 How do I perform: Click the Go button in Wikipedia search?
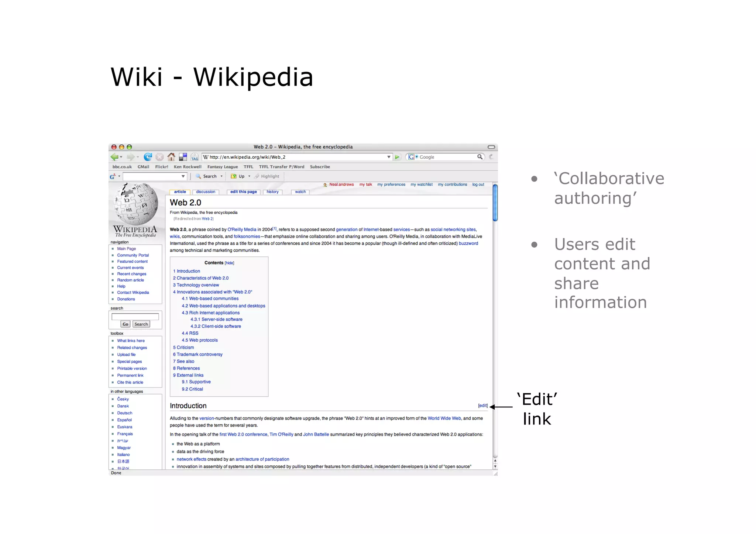(126, 324)
